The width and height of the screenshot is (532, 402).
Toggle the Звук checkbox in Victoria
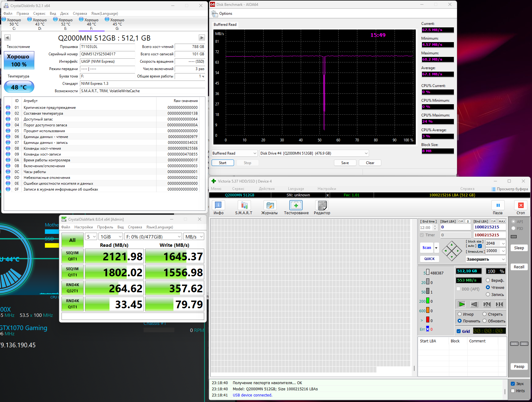513,384
